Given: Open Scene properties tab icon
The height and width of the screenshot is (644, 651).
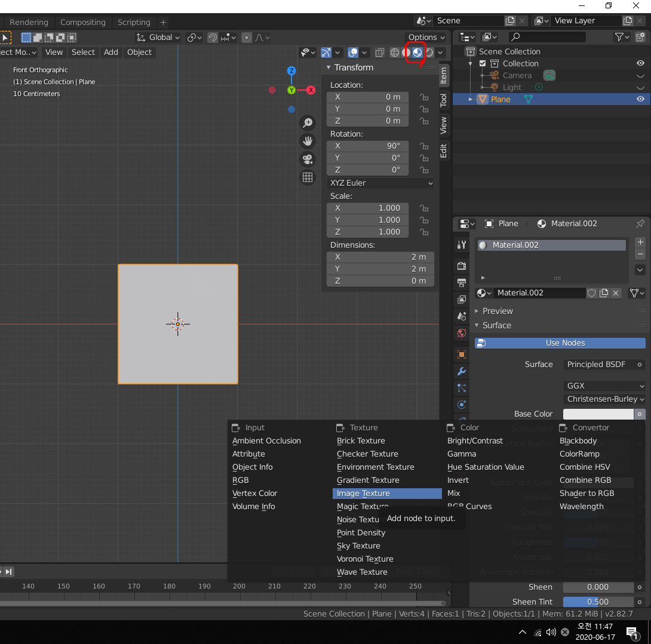Looking at the screenshot, I should (462, 316).
